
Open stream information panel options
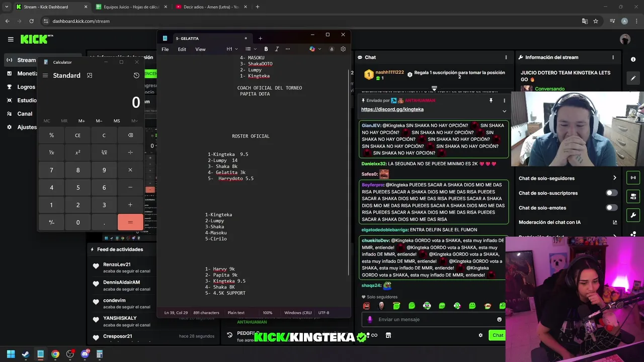coord(613,57)
